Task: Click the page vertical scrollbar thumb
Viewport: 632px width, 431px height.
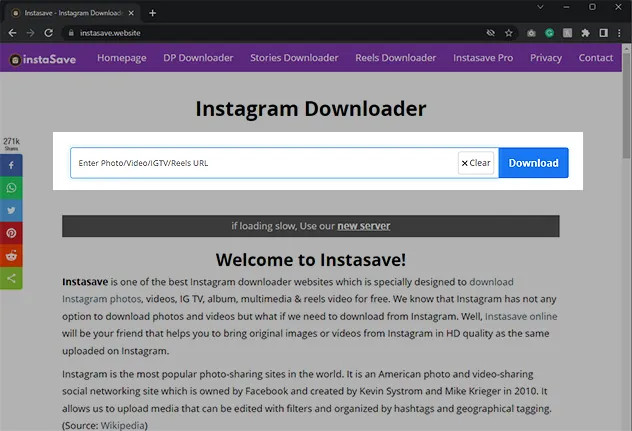Action: (626, 106)
